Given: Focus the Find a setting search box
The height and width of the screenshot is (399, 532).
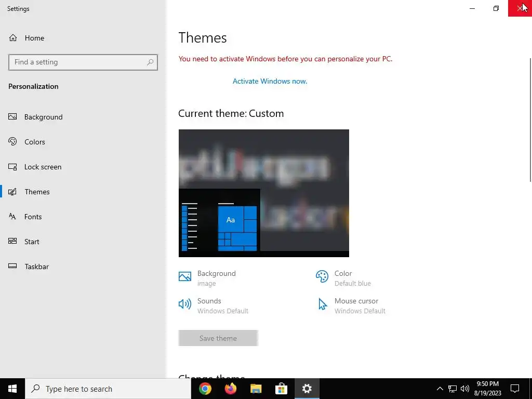Looking at the screenshot, I should click(83, 62).
